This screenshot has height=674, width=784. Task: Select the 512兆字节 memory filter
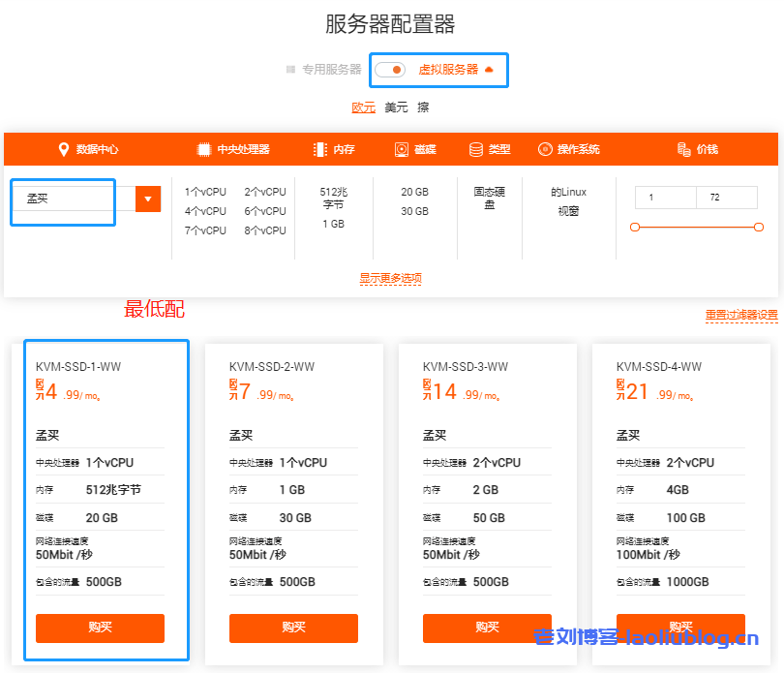click(333, 199)
